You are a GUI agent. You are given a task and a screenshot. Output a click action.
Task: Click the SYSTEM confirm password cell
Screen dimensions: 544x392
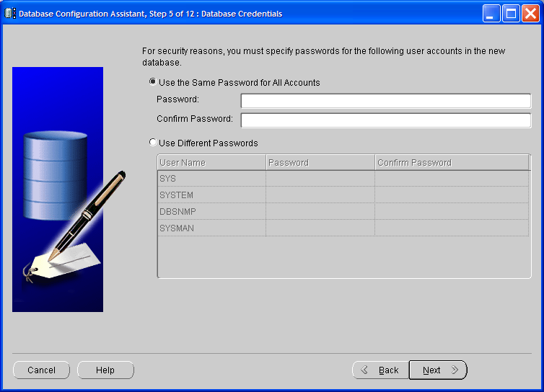(452, 195)
